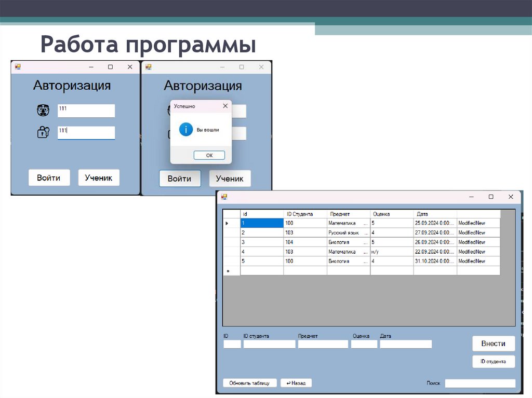Select the date cell 27.09.2024
Viewport: 532px width, 398px height.
pos(435,232)
